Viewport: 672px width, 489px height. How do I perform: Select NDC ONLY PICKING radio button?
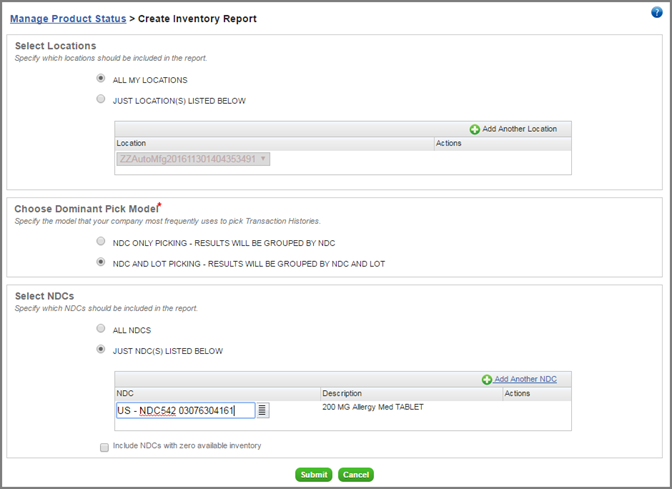pos(101,241)
